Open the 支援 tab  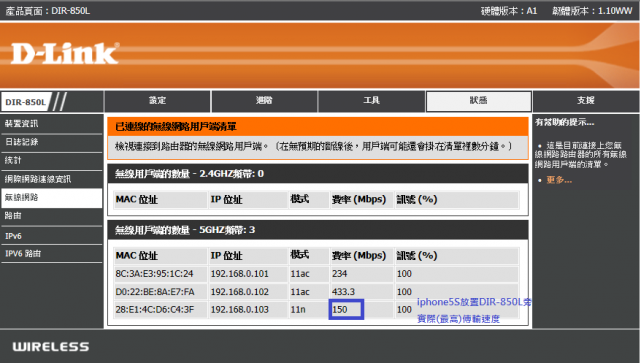[x=586, y=101]
